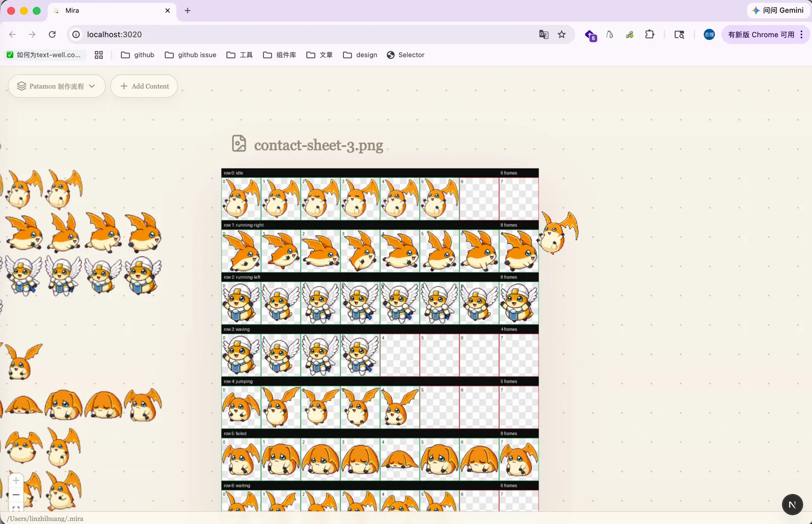Select frame 7 in row 1 running-right
Screen dimensions: 812x524
coord(519,251)
